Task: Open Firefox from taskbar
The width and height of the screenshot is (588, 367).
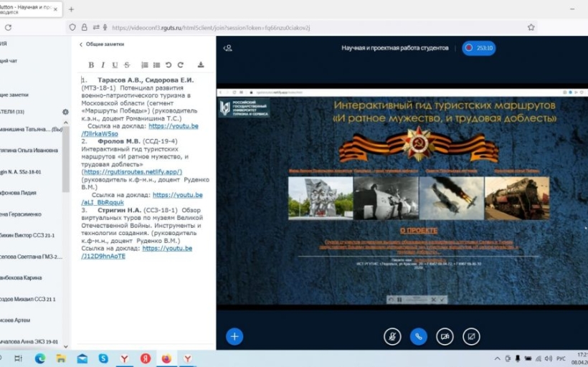Action: click(x=166, y=358)
